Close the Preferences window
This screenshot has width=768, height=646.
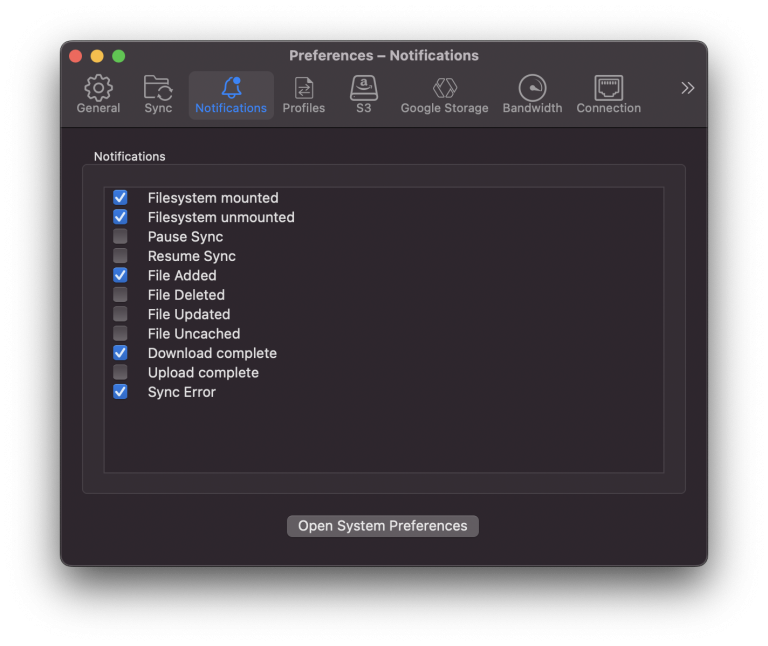click(76, 56)
